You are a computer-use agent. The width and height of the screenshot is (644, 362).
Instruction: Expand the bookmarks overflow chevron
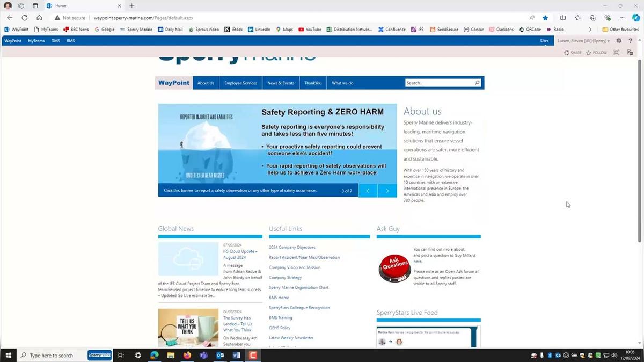coord(590,30)
